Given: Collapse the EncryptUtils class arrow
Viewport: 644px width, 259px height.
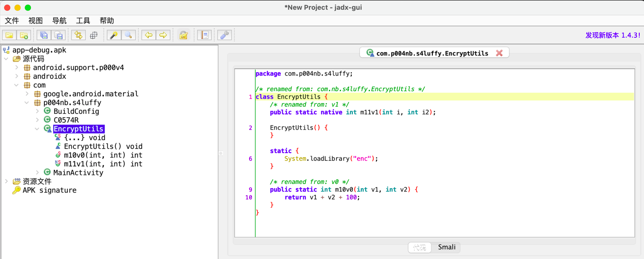Looking at the screenshot, I should [x=38, y=129].
